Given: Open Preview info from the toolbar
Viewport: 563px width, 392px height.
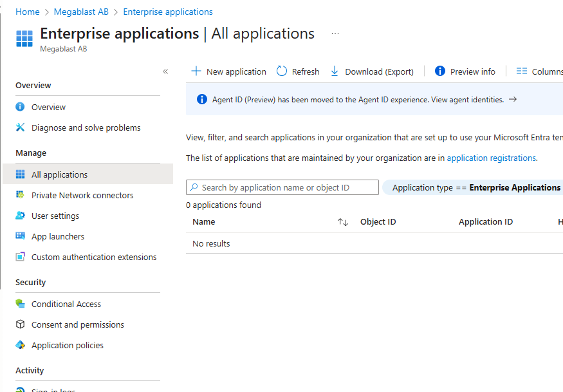Looking at the screenshot, I should 465,71.
